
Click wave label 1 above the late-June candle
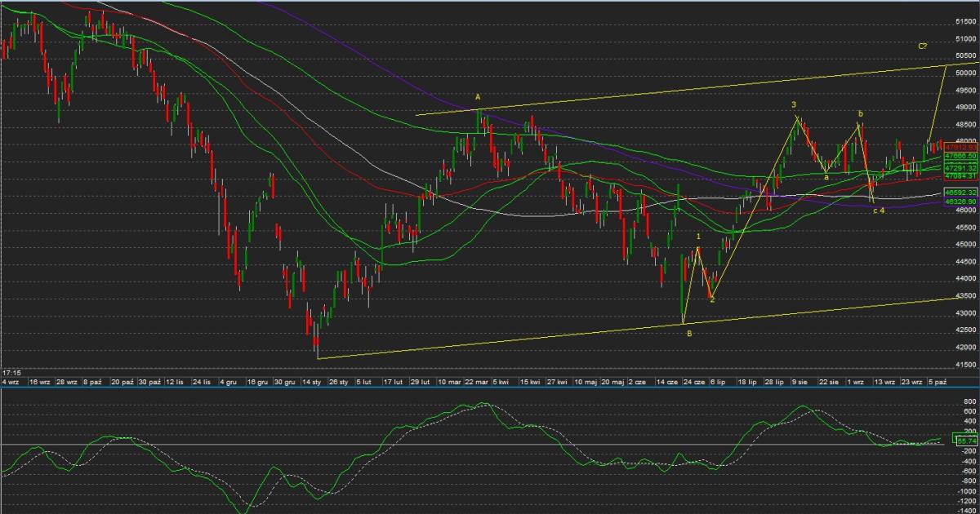pyautogui.click(x=699, y=237)
